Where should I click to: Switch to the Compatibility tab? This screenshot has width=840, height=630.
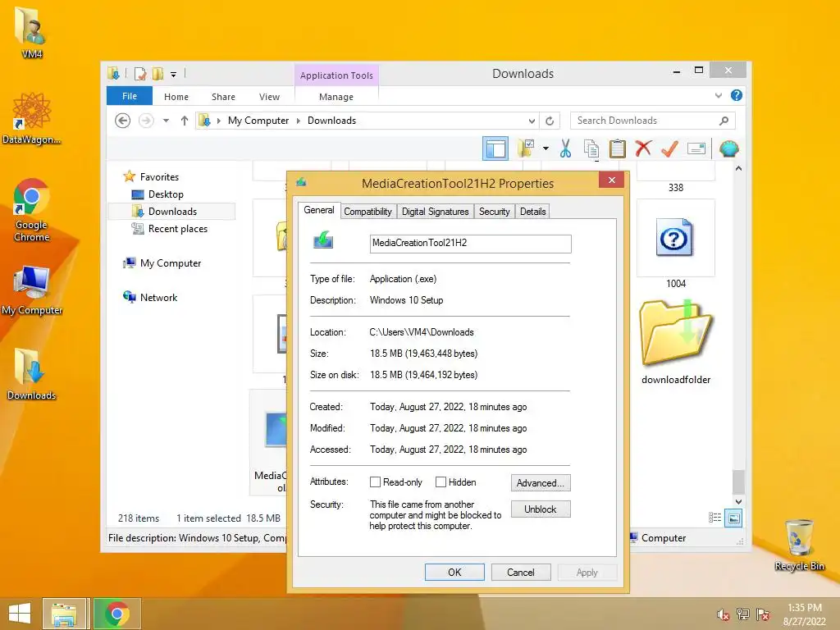tap(368, 212)
